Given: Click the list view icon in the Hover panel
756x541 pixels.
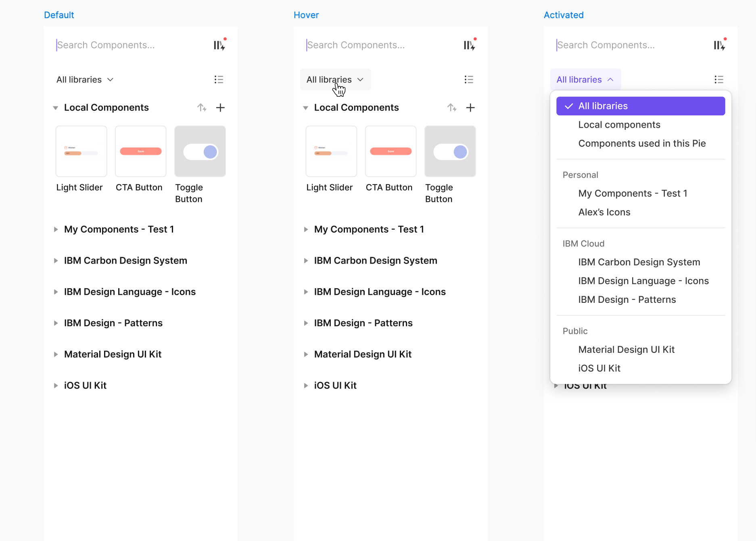Looking at the screenshot, I should coord(469,79).
